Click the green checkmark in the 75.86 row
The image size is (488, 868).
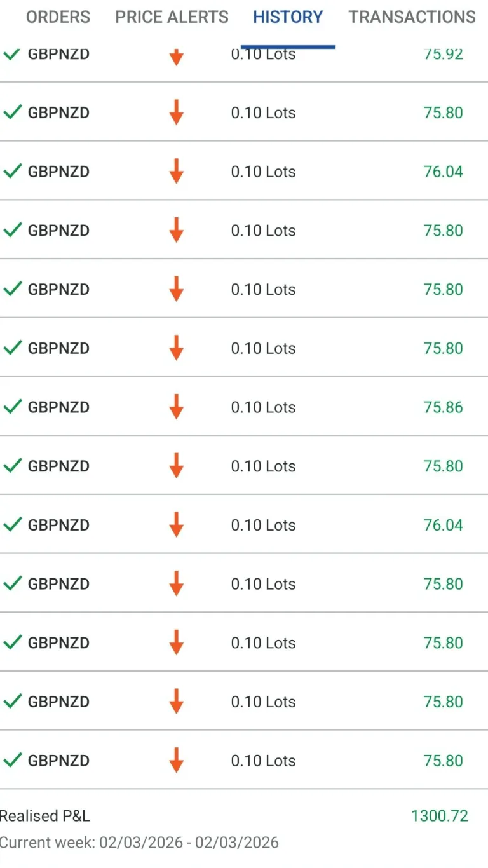[x=13, y=407]
